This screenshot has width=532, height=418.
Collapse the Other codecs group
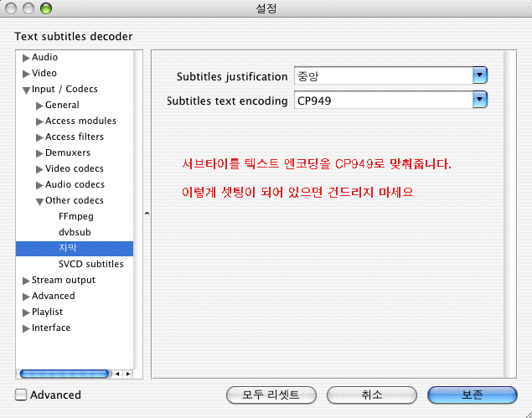click(x=39, y=201)
